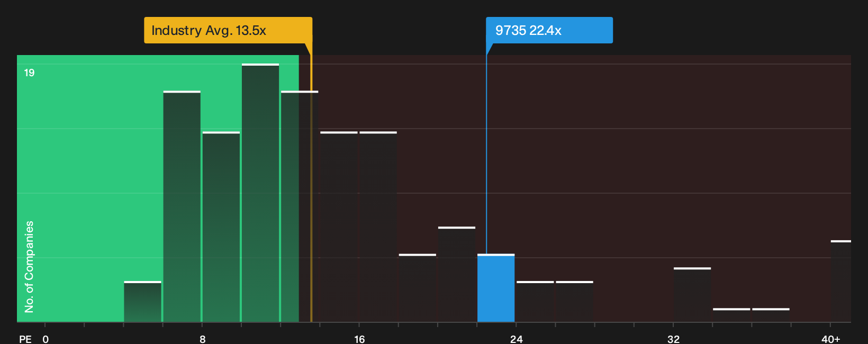868x344 pixels.
Task: Click the 9735 22.4x blue label
Action: pos(549,30)
